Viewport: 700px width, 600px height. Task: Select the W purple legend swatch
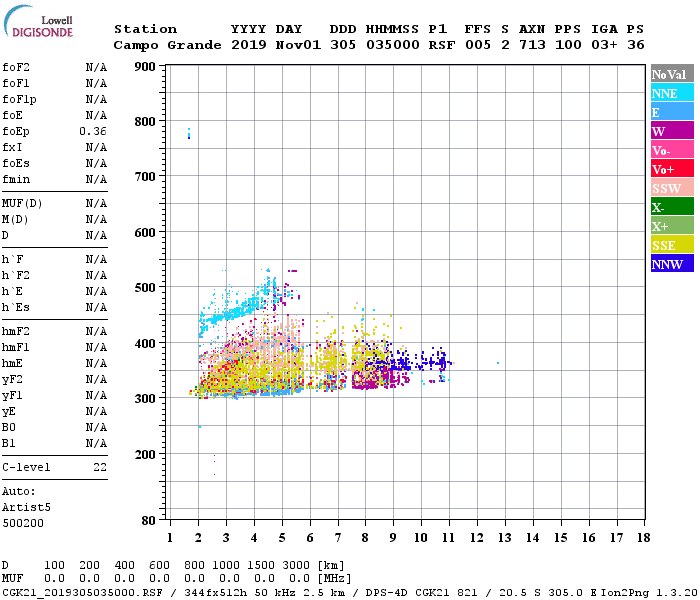(x=672, y=131)
